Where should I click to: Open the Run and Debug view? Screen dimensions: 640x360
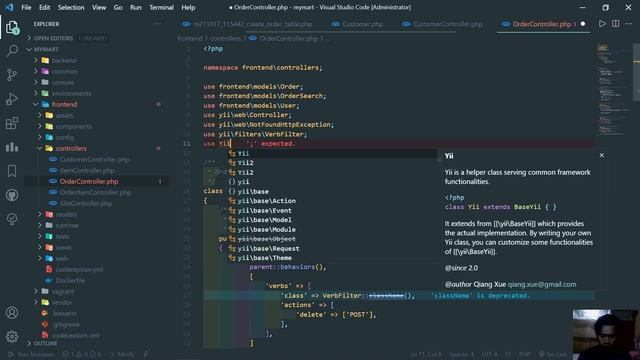point(12,99)
